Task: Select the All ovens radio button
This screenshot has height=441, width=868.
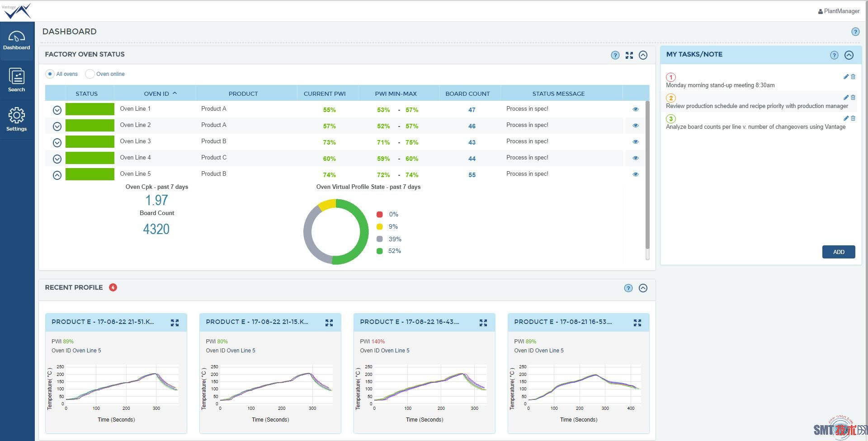Action: pos(50,74)
